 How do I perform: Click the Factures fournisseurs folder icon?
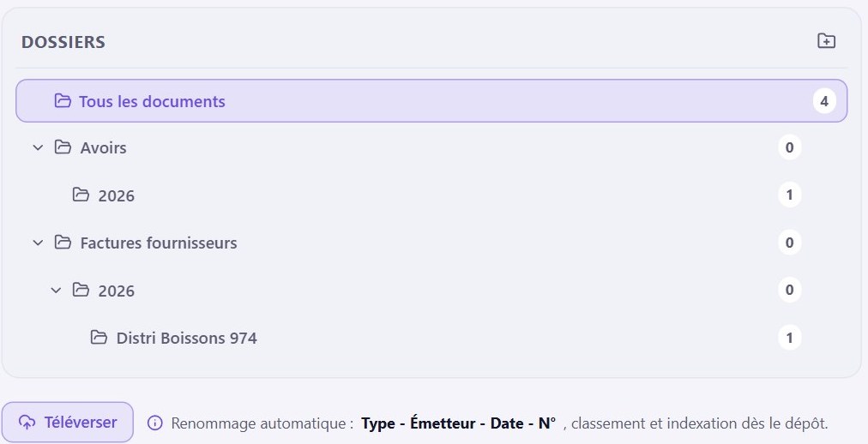[x=63, y=243]
